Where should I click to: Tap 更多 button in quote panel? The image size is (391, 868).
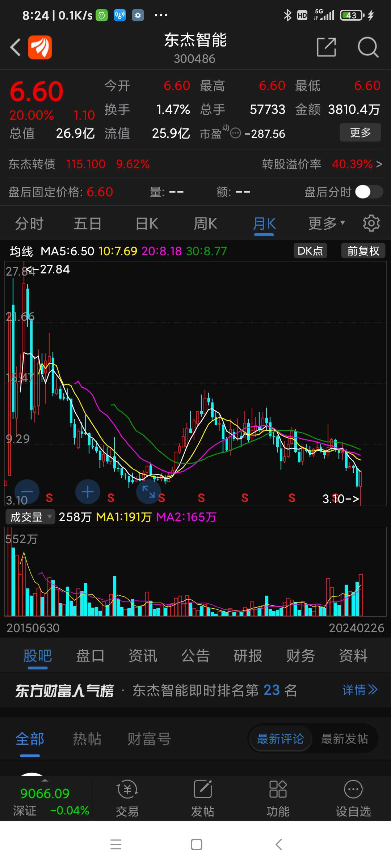pos(360,132)
